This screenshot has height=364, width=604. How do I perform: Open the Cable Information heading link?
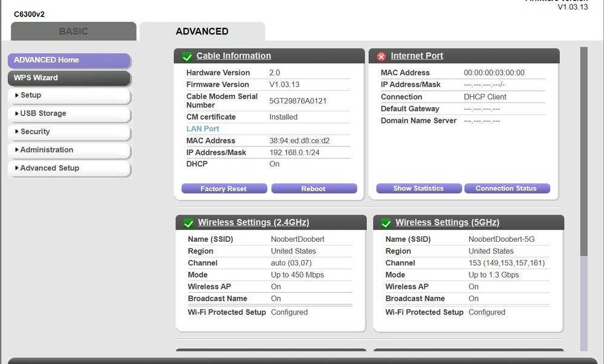tap(232, 56)
